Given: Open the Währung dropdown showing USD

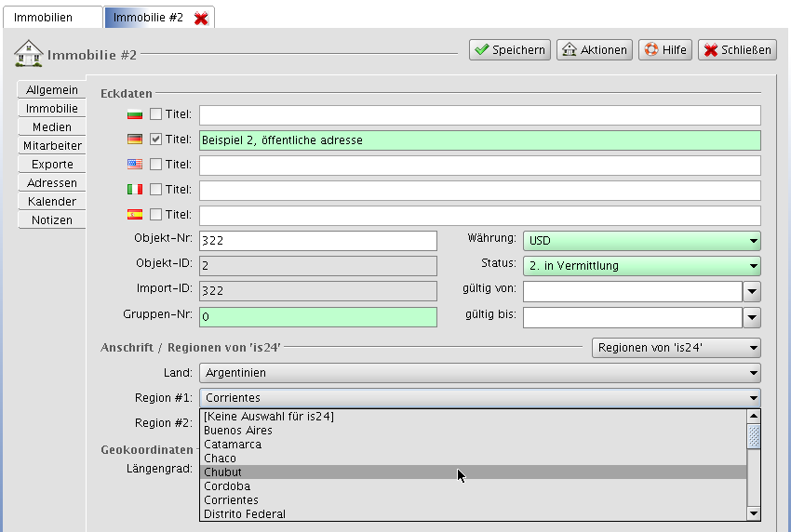Looking at the screenshot, I should tap(641, 241).
